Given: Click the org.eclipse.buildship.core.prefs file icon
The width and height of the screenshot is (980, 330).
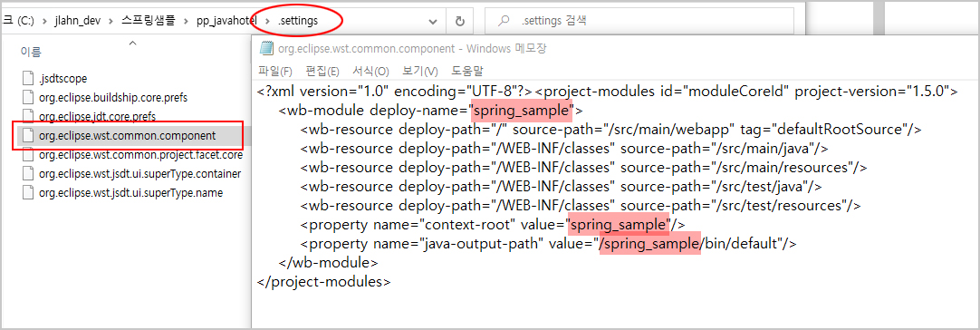Looking at the screenshot, I should coord(27,98).
